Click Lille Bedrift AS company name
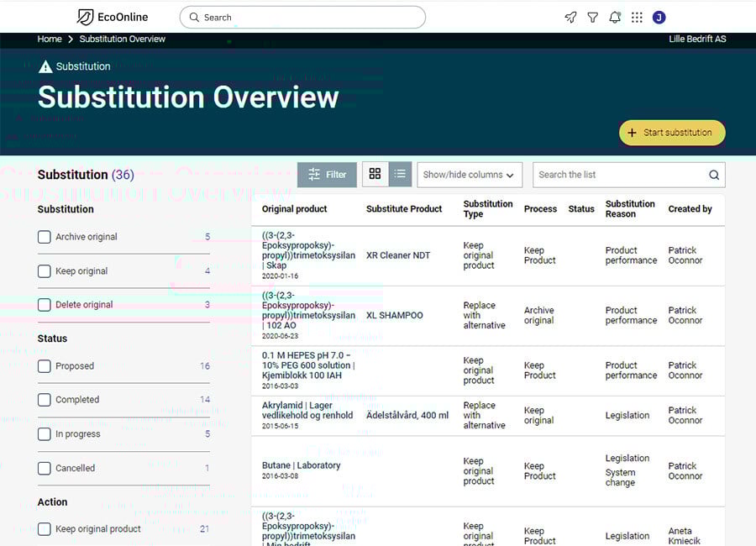The width and height of the screenshot is (756, 546). [697, 39]
